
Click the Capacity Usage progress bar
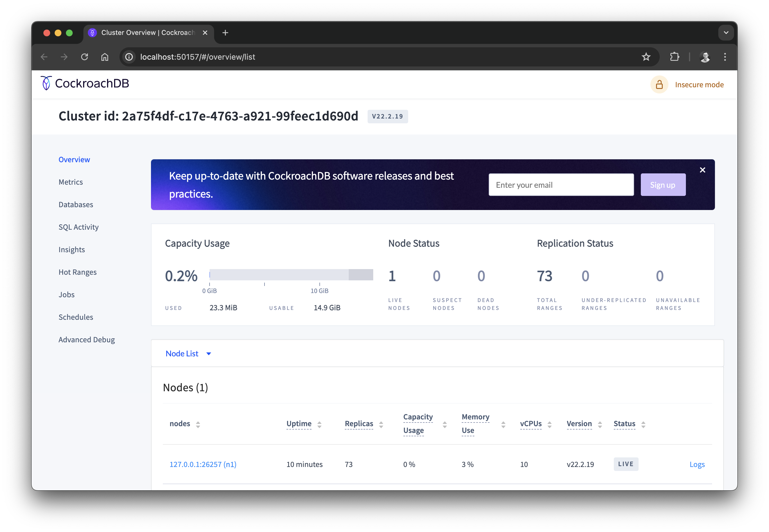(x=291, y=275)
